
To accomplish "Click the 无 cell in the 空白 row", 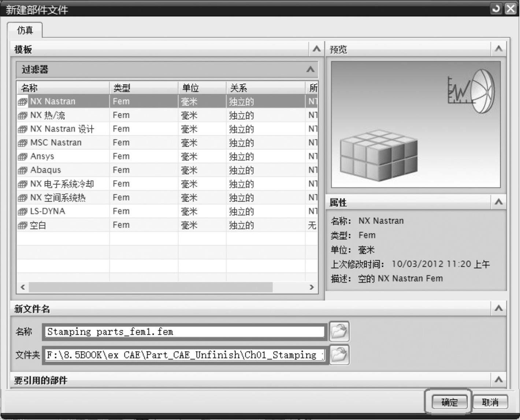I will point(312,225).
